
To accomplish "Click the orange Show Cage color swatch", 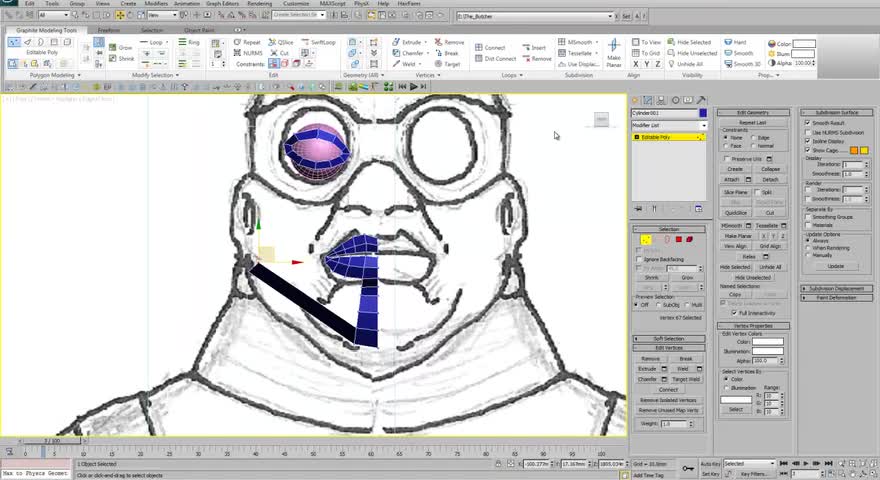I will 854,150.
